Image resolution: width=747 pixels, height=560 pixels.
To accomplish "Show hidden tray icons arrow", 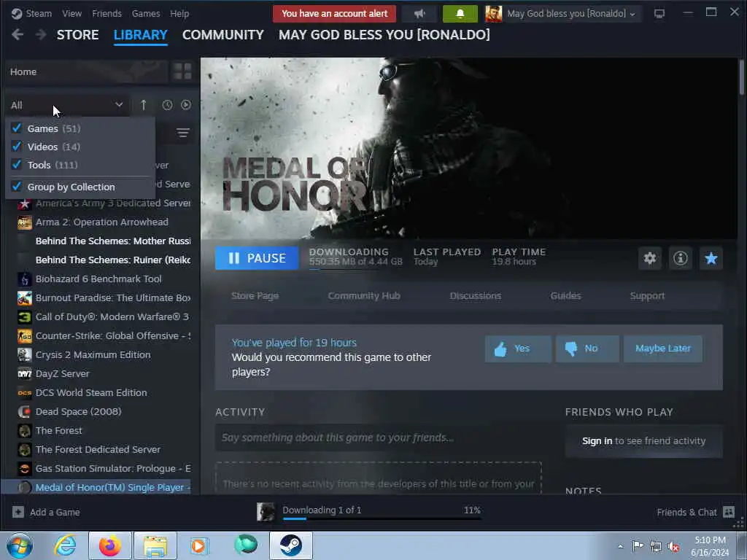I will 620,546.
